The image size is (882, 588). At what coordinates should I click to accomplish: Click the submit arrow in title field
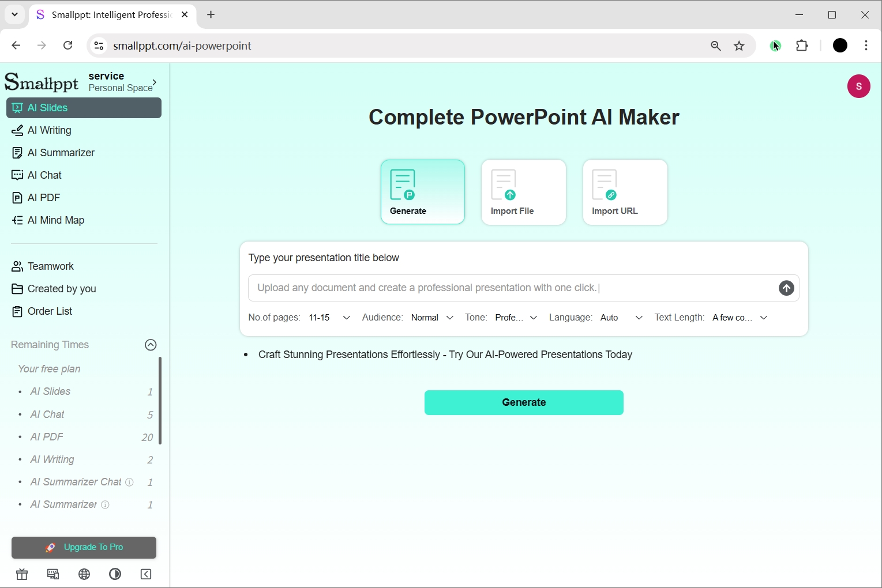pos(786,288)
